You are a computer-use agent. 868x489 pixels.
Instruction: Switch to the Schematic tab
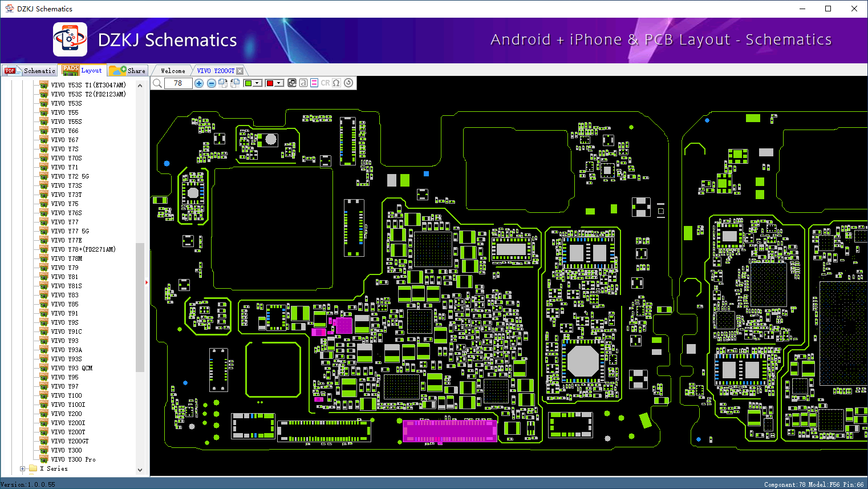coord(30,71)
